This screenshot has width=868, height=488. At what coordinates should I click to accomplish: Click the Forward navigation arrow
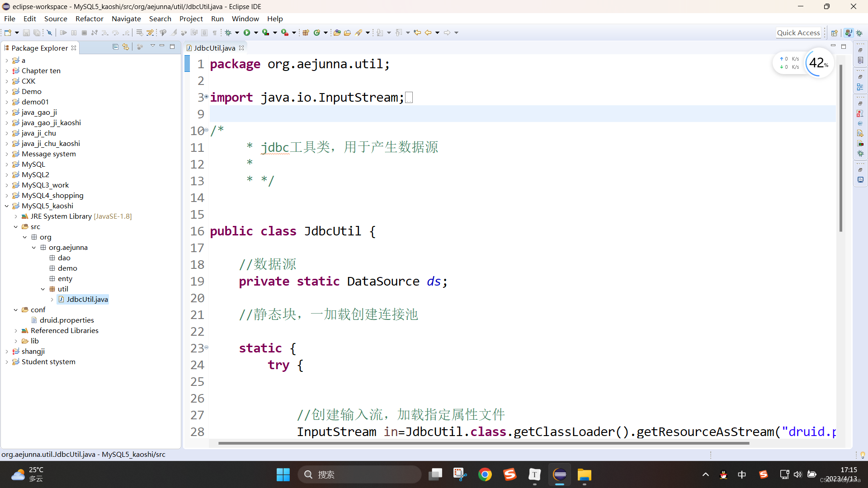click(447, 33)
